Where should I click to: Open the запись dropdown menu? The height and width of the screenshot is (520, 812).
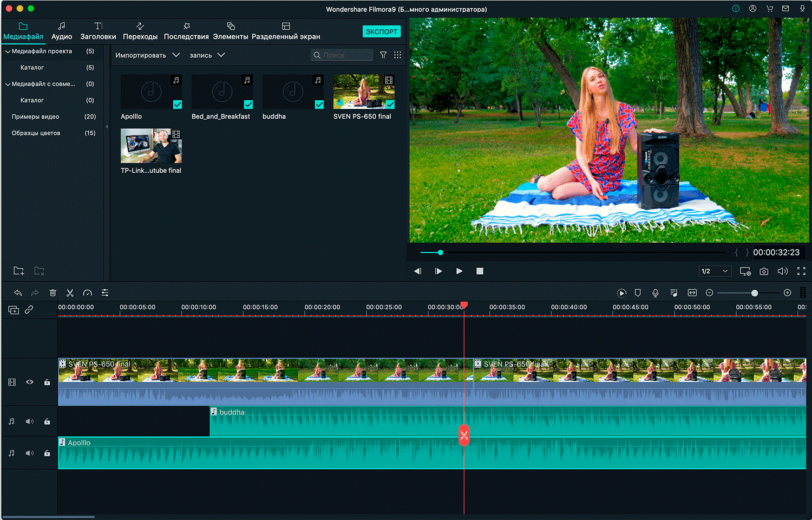pos(207,55)
